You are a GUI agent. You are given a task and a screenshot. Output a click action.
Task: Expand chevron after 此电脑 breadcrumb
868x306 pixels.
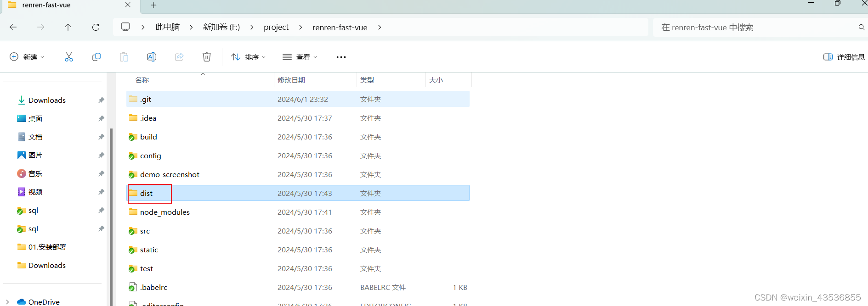(191, 28)
